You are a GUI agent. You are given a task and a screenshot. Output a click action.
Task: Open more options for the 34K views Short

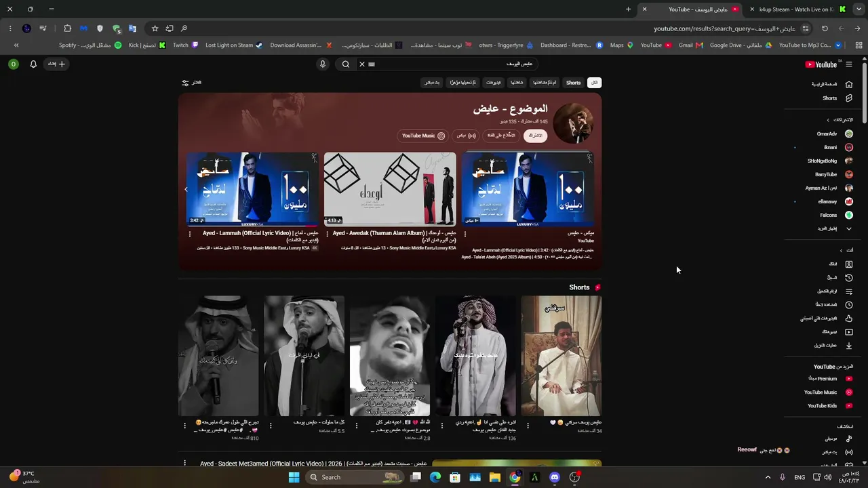coord(528,426)
